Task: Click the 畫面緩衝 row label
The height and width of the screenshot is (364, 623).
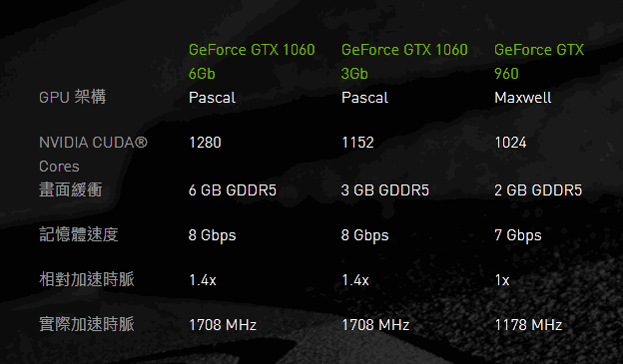Action: 70,189
